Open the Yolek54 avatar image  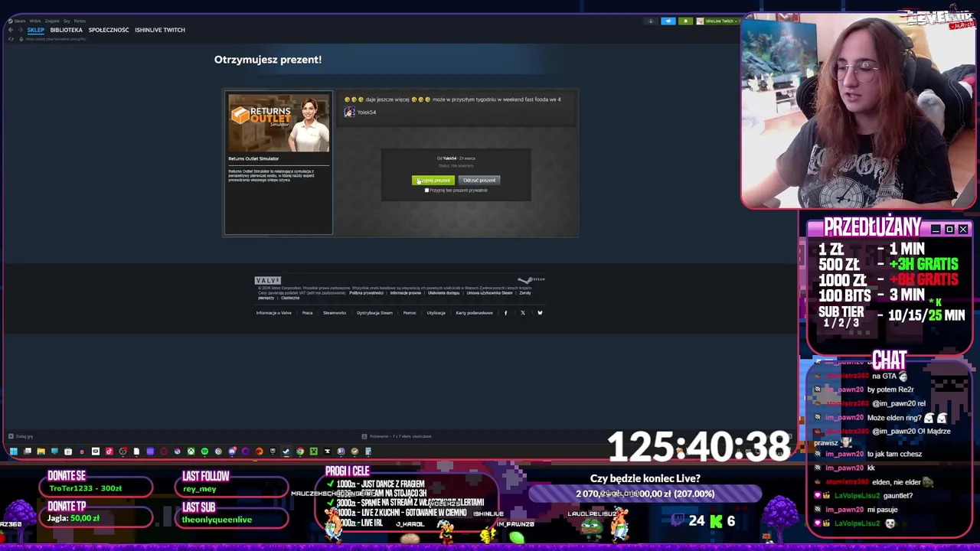(x=349, y=112)
